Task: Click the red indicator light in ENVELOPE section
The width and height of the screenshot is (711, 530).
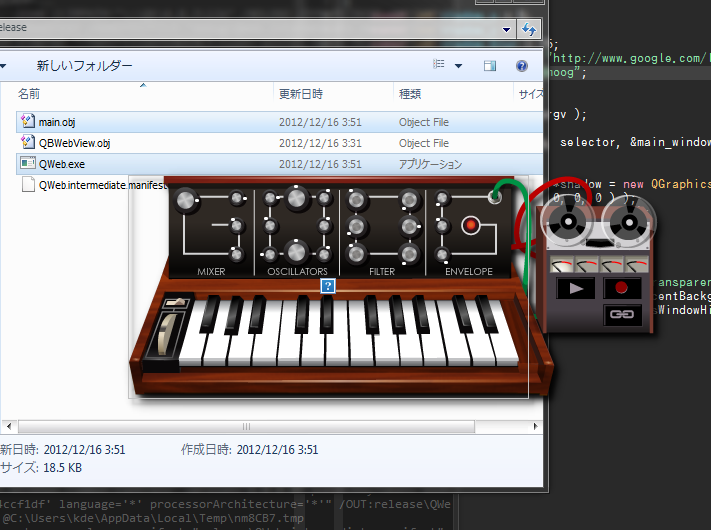Action: click(471, 225)
